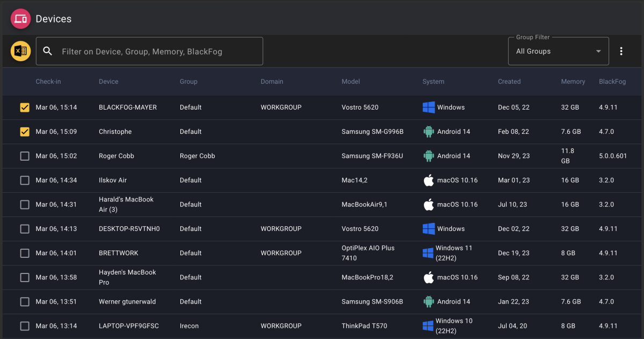
Task: Click the Samsung SM-G996B model cell
Action: point(372,132)
